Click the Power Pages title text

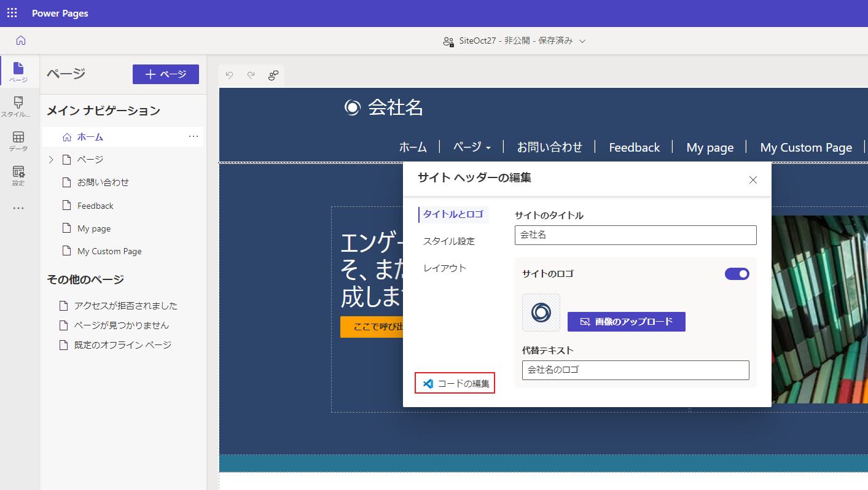[x=60, y=14]
